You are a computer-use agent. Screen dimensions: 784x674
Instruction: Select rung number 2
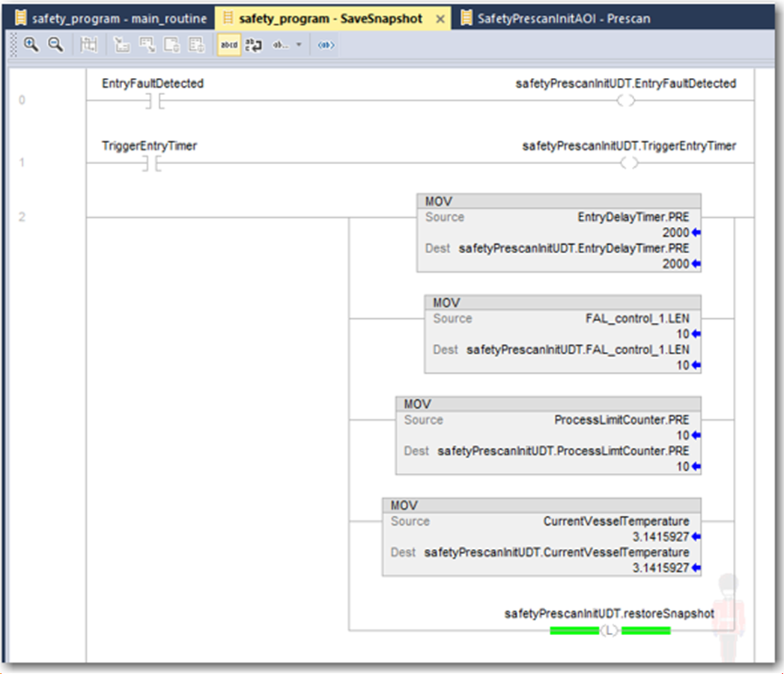(x=22, y=216)
